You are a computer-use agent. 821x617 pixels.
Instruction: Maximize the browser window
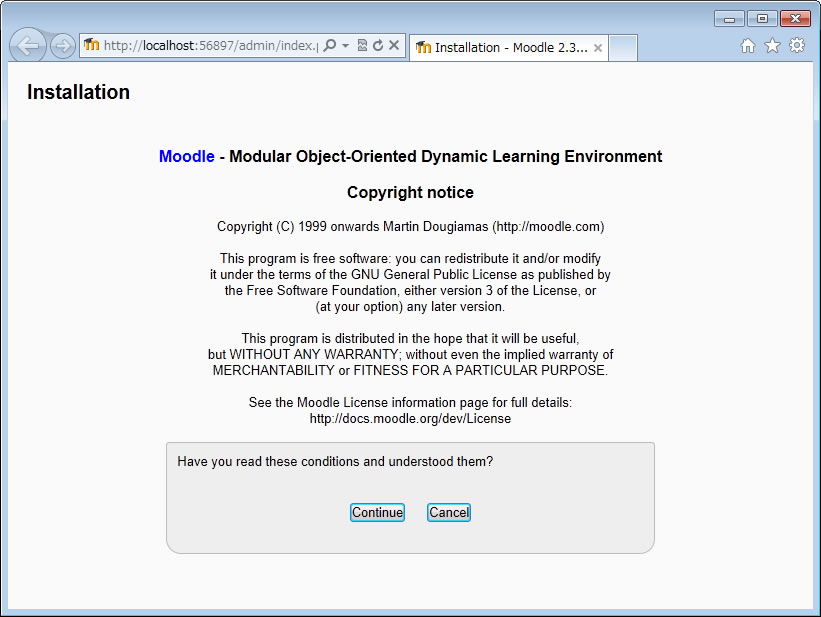pos(762,19)
